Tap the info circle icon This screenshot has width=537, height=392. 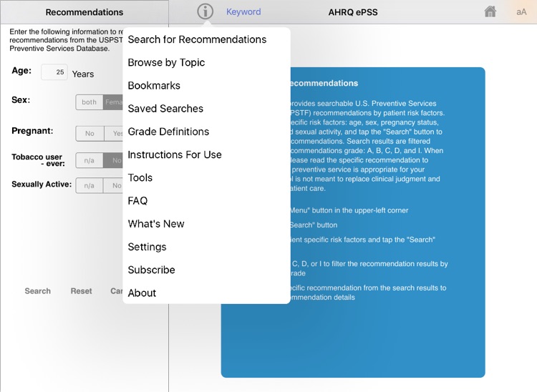coord(205,11)
